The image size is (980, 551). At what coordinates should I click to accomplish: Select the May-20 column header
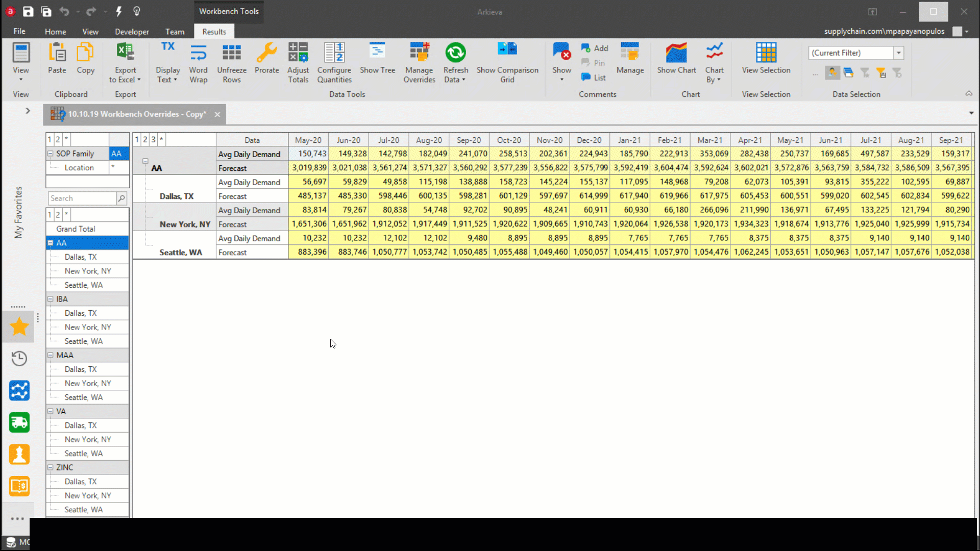click(x=308, y=140)
